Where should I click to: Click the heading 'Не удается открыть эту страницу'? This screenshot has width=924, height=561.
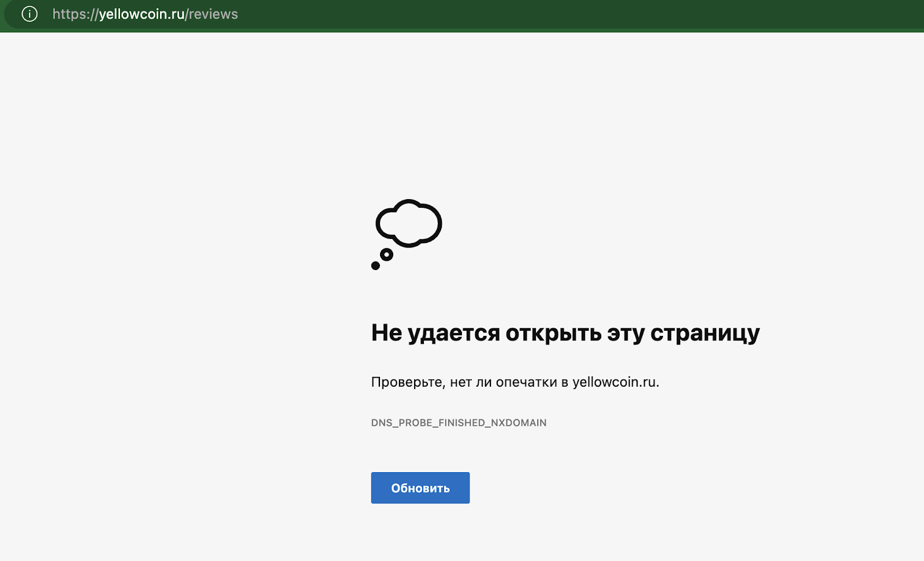pos(565,332)
